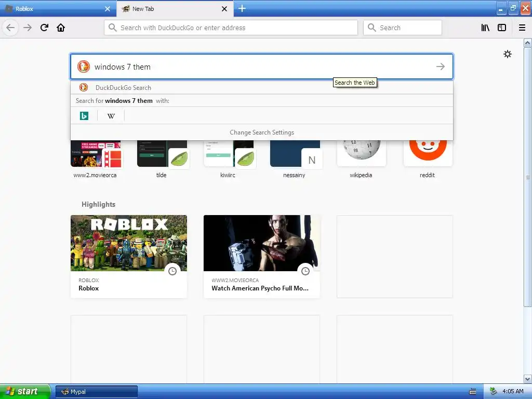Click the network tray icon

point(494,392)
